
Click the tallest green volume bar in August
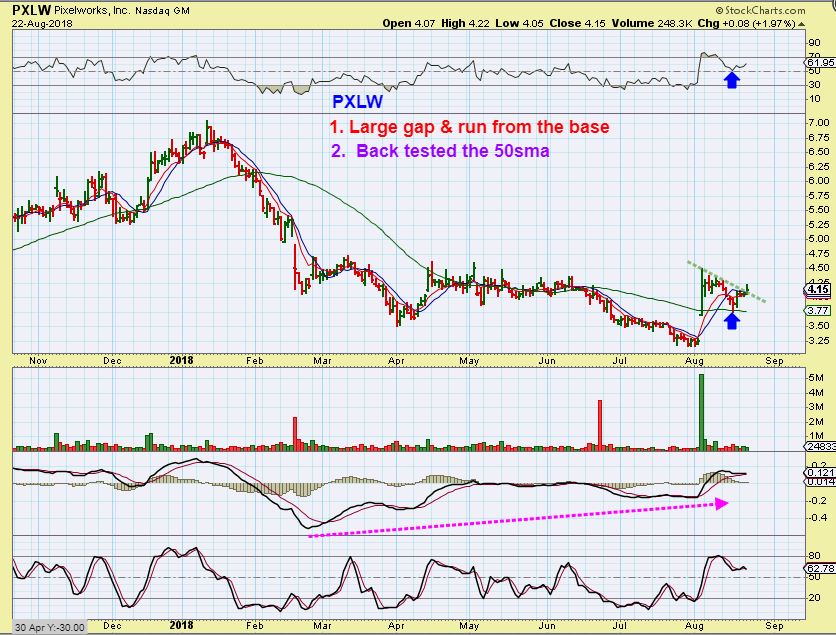[701, 412]
